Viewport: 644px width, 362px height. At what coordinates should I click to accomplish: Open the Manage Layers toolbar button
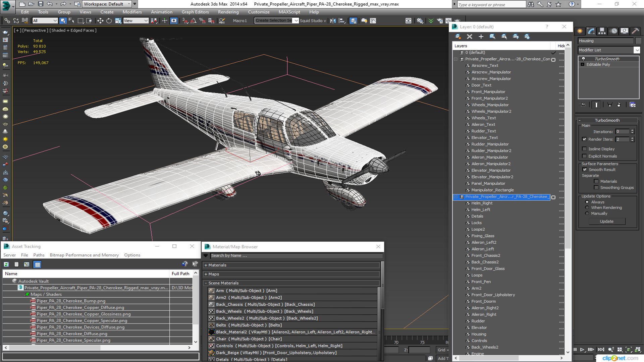pyautogui.click(x=353, y=21)
